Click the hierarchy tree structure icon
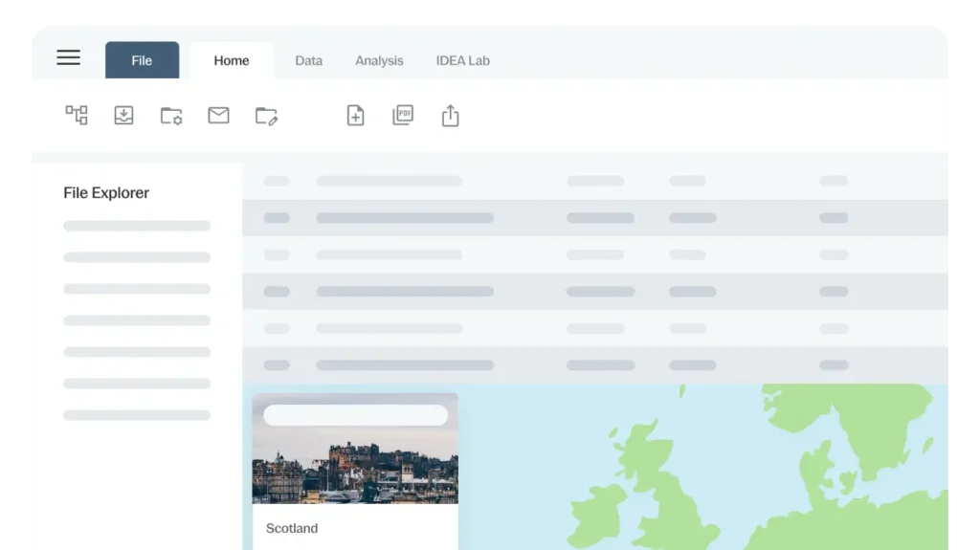The height and width of the screenshot is (550, 980). (77, 116)
